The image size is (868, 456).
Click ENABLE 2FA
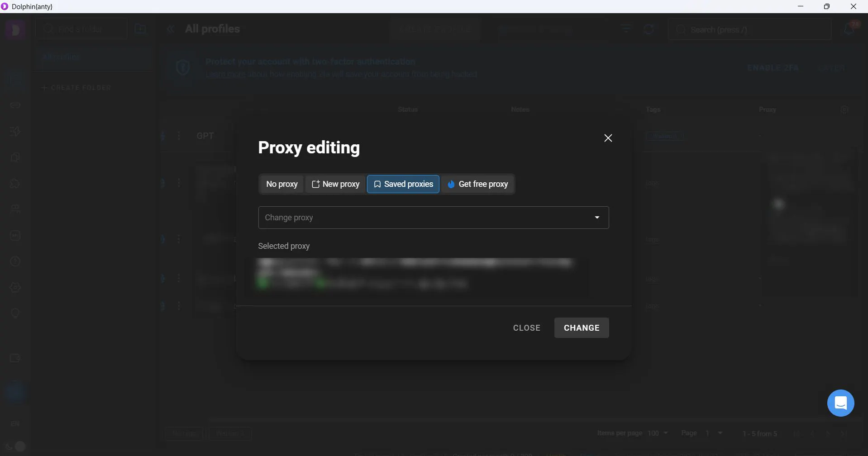pyautogui.click(x=773, y=68)
